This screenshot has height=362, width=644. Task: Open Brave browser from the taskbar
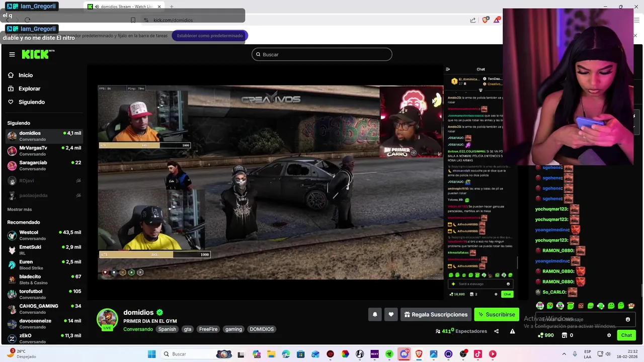tap(419, 354)
